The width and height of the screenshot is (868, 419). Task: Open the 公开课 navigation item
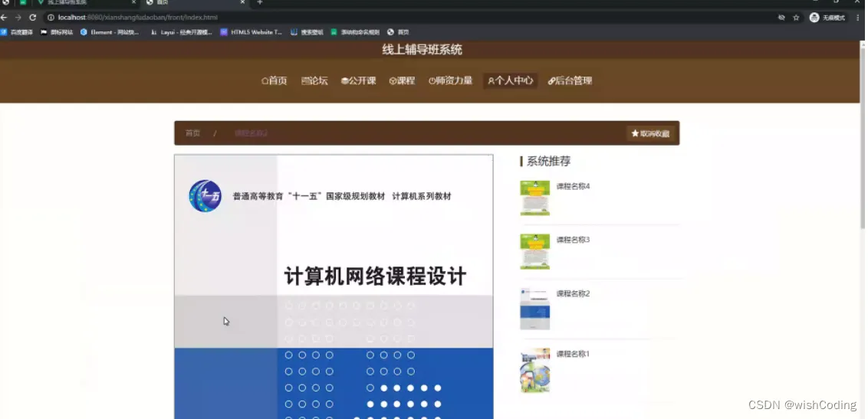(358, 80)
